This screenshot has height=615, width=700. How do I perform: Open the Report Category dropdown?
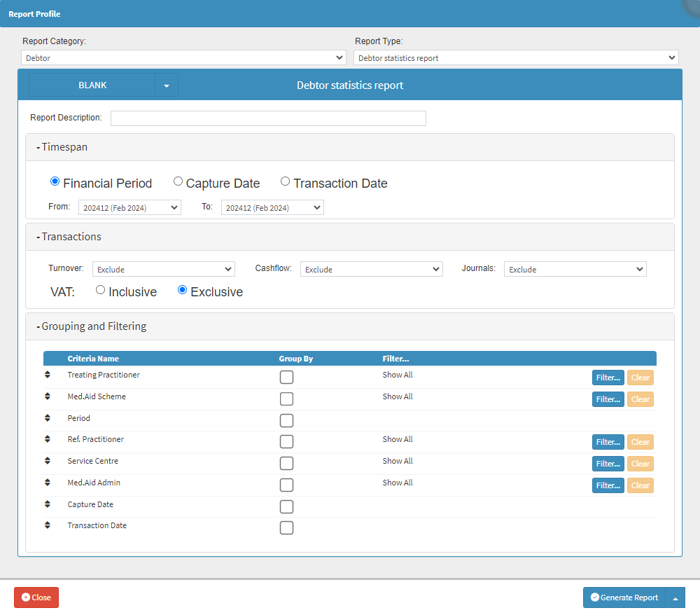coord(183,58)
